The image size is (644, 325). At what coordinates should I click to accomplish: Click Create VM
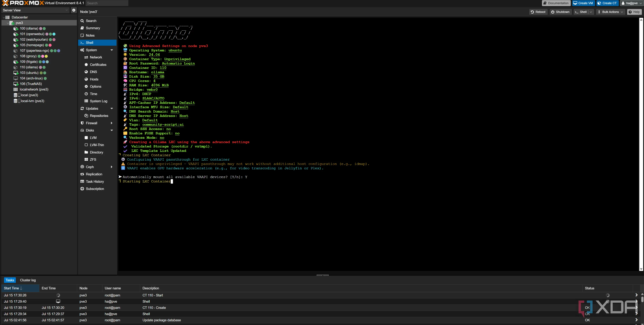pyautogui.click(x=583, y=3)
